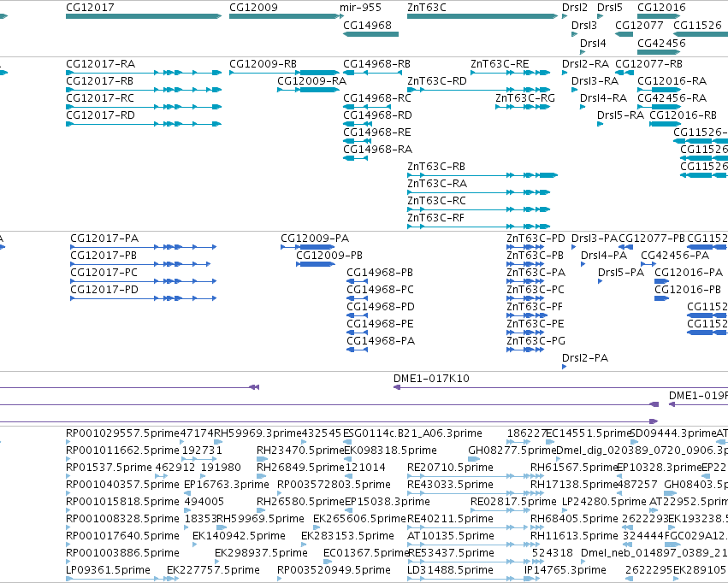Viewport: 728px width, 583px height.
Task: Select transcript CG14968-RA
Action: pyautogui.click(x=378, y=150)
